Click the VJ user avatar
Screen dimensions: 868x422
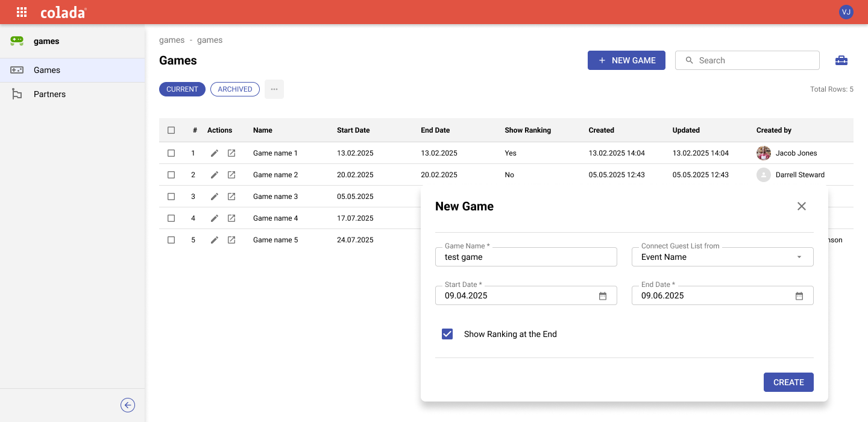pyautogui.click(x=846, y=12)
